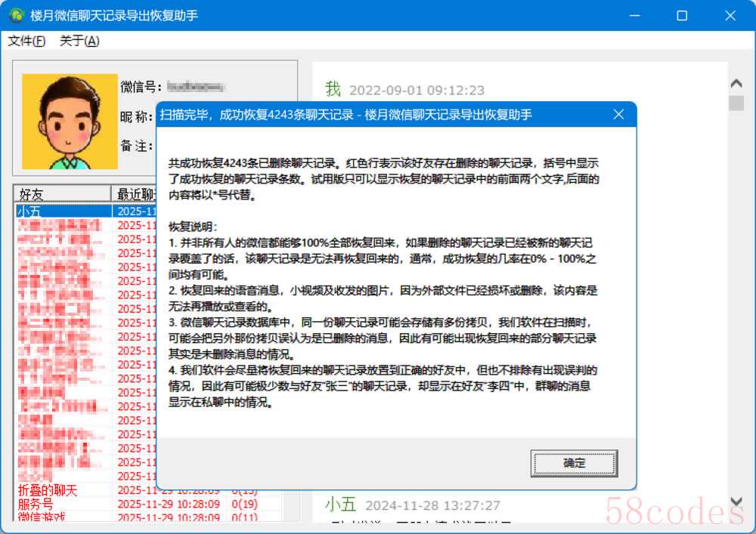The width and height of the screenshot is (756, 534).
Task: Close the scan-complete dialog with X
Action: 618,115
